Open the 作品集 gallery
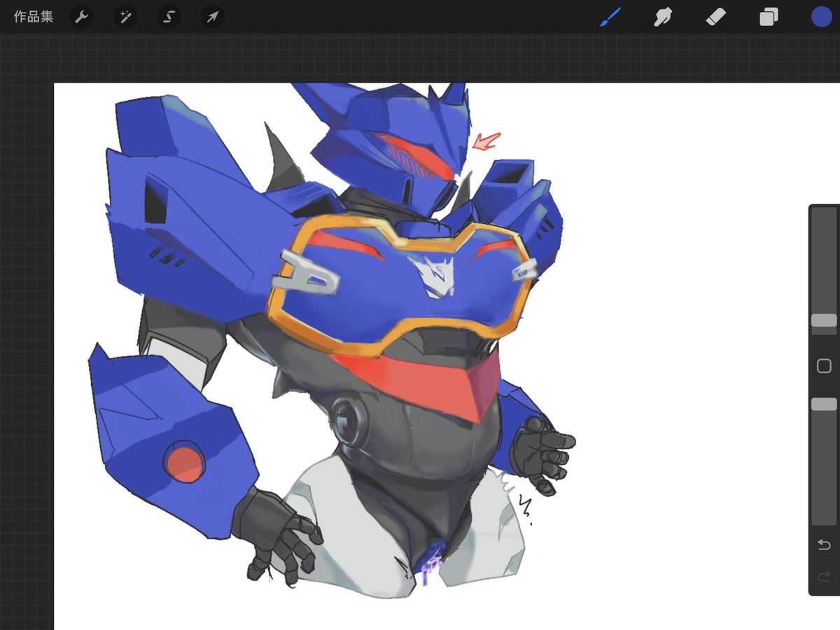This screenshot has width=840, height=630. click(34, 17)
